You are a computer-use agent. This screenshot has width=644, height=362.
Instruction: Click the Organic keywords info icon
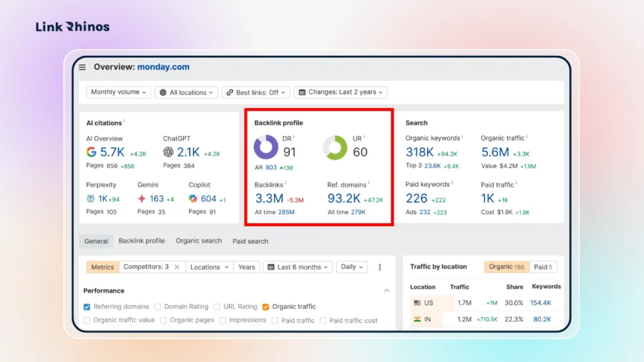coord(462,136)
